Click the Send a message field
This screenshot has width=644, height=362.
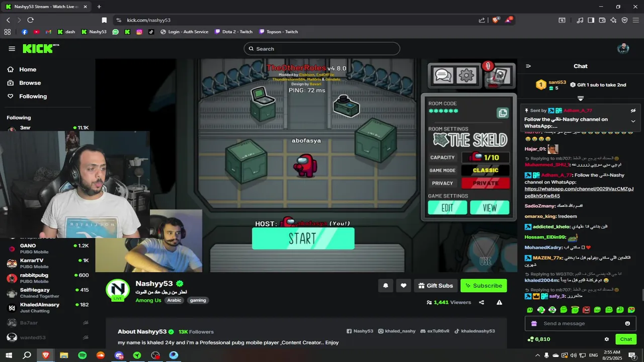click(x=580, y=323)
